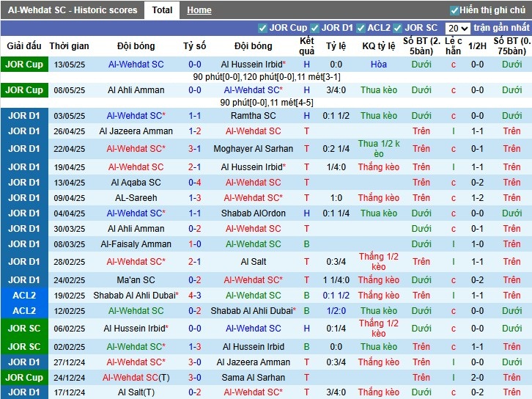Open the 0-2 score on 30/03/25
The height and width of the screenshot is (399, 532).
(x=195, y=229)
